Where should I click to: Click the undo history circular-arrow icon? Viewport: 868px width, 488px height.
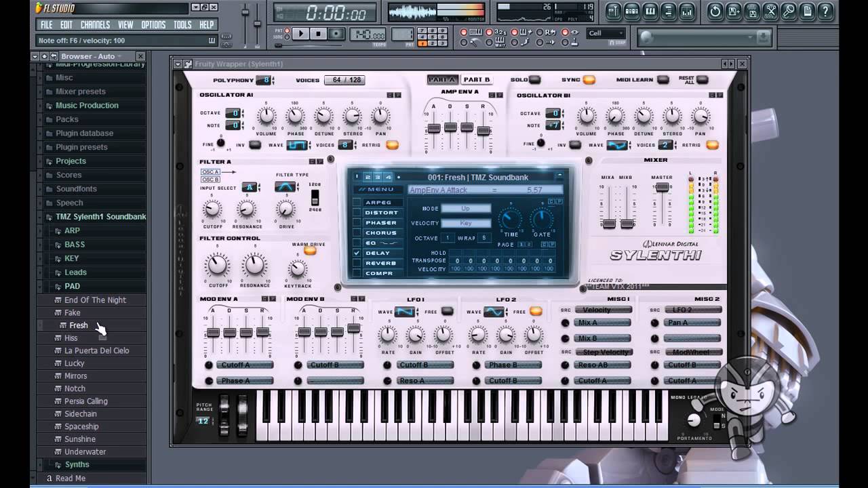[x=715, y=12]
